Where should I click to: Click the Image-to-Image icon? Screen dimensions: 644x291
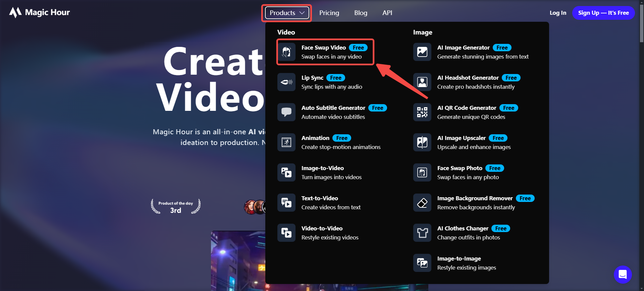point(422,263)
